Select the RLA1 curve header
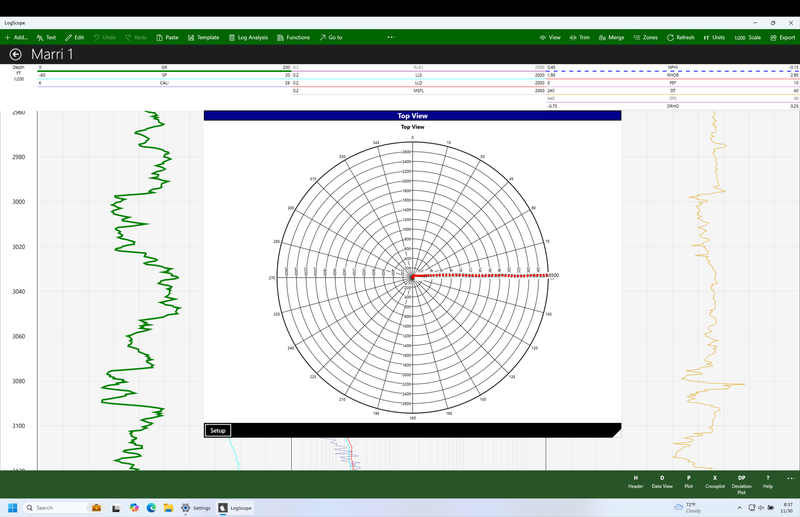 (418, 67)
